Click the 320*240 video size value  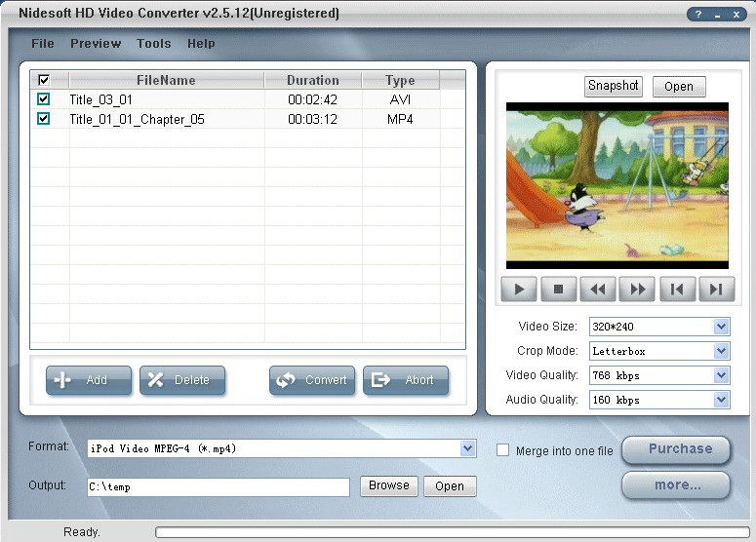613,327
